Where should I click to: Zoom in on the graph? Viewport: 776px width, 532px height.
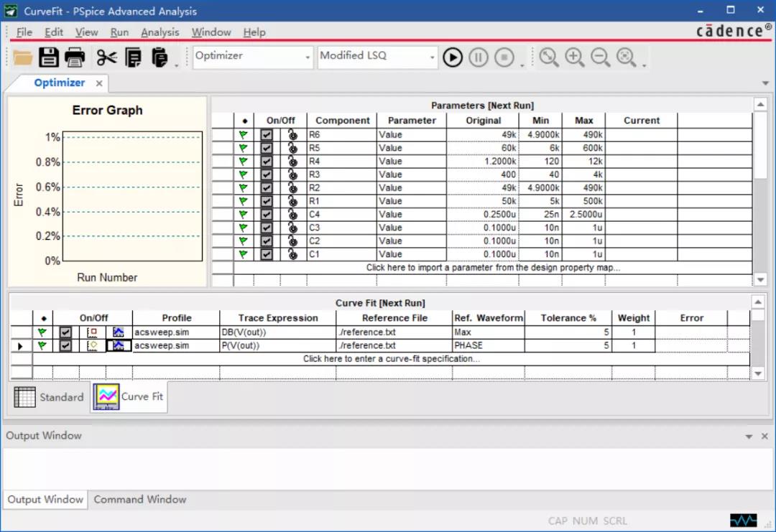point(575,57)
